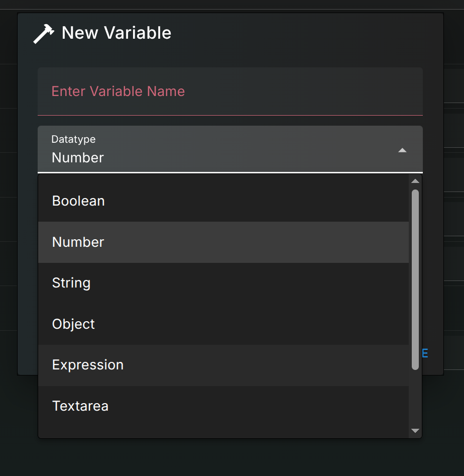Click the New Variable dialog title text
The image size is (464, 476).
[116, 33]
